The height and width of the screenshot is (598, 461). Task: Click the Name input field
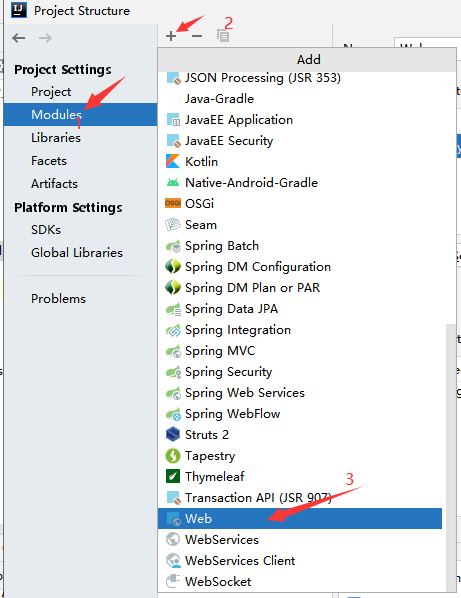tap(427, 42)
